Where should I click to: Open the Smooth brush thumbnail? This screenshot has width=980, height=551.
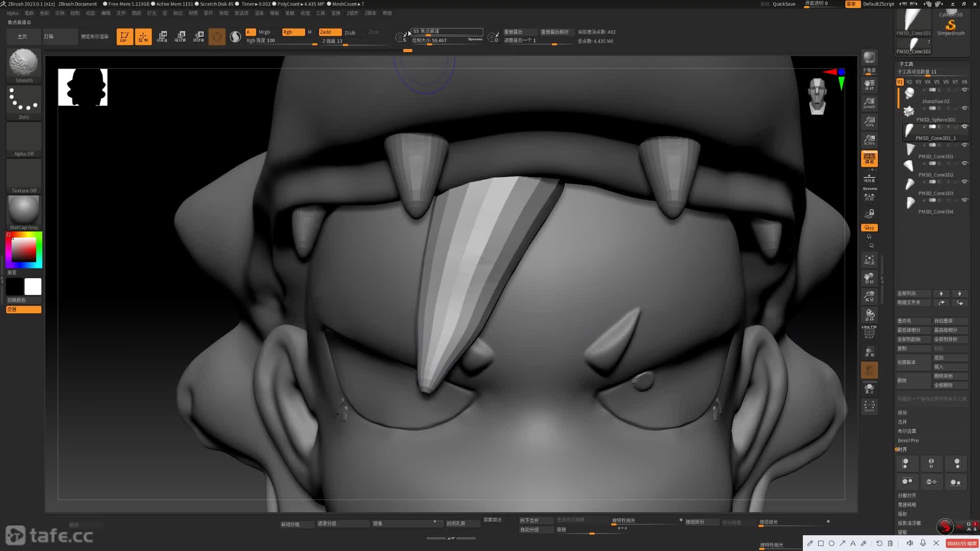click(23, 66)
